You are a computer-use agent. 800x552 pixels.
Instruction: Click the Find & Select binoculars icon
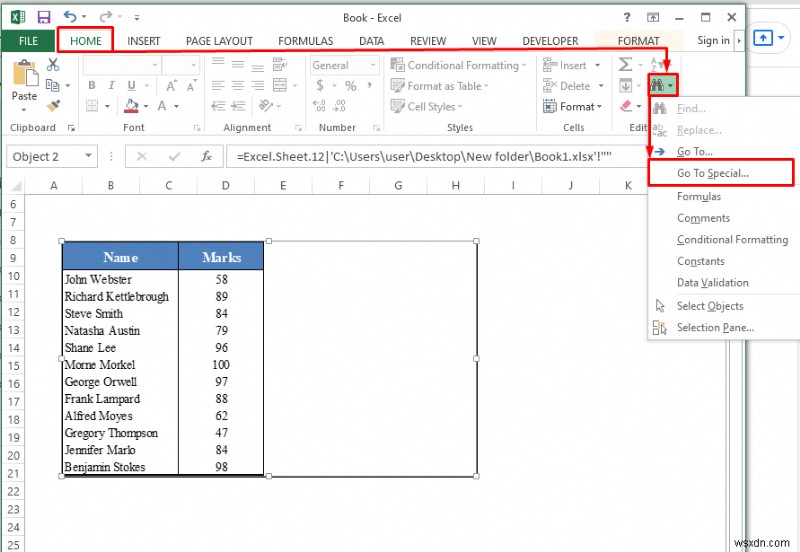(x=658, y=85)
